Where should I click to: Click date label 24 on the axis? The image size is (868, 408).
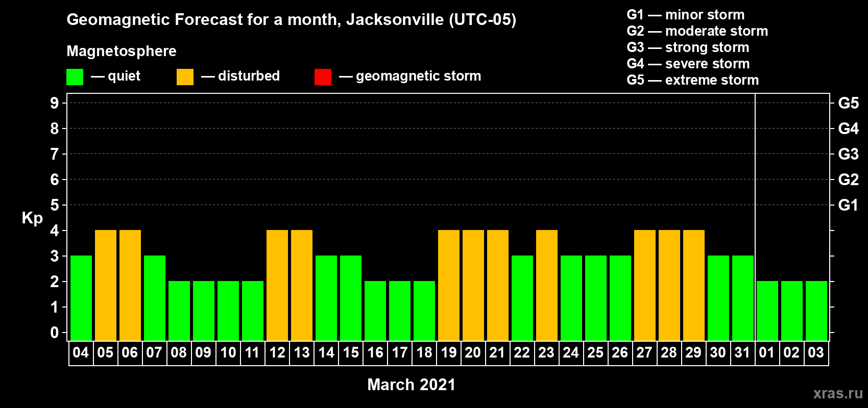pyautogui.click(x=571, y=353)
